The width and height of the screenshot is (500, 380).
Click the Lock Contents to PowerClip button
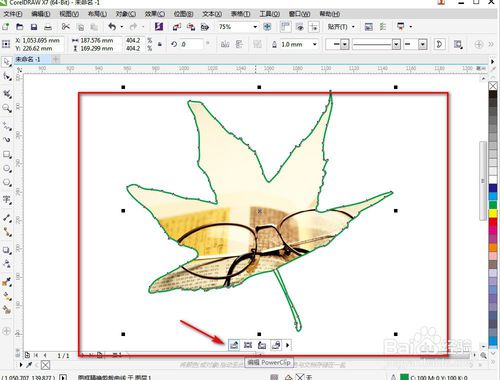[276, 345]
